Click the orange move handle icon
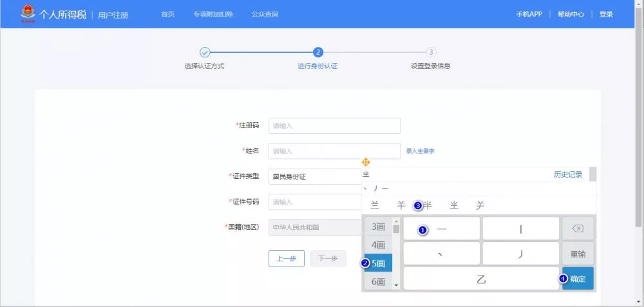 [x=366, y=162]
